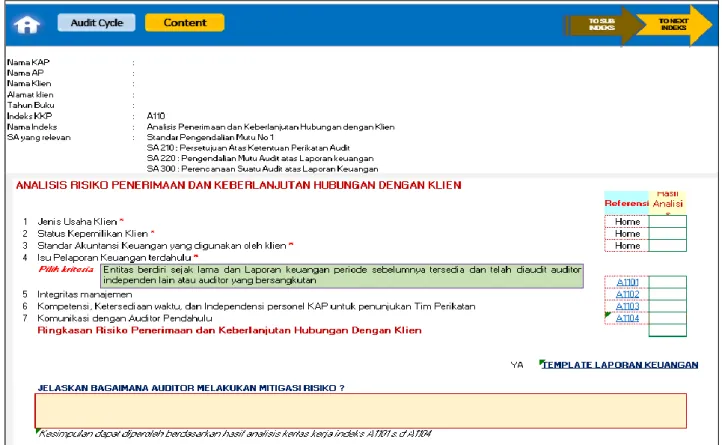Select 'SA 210' standard line
The height and width of the screenshot is (445, 722).
point(248,148)
